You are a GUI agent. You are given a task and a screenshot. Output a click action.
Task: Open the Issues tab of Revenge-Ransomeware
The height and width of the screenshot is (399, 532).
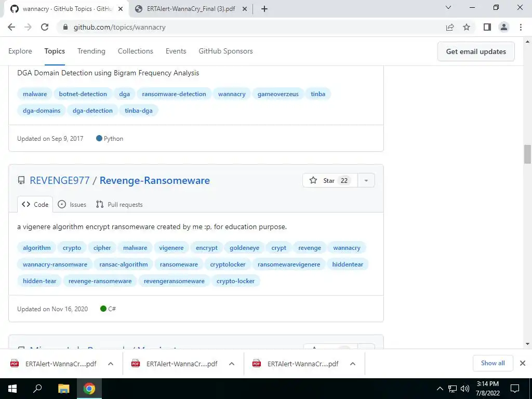point(72,205)
